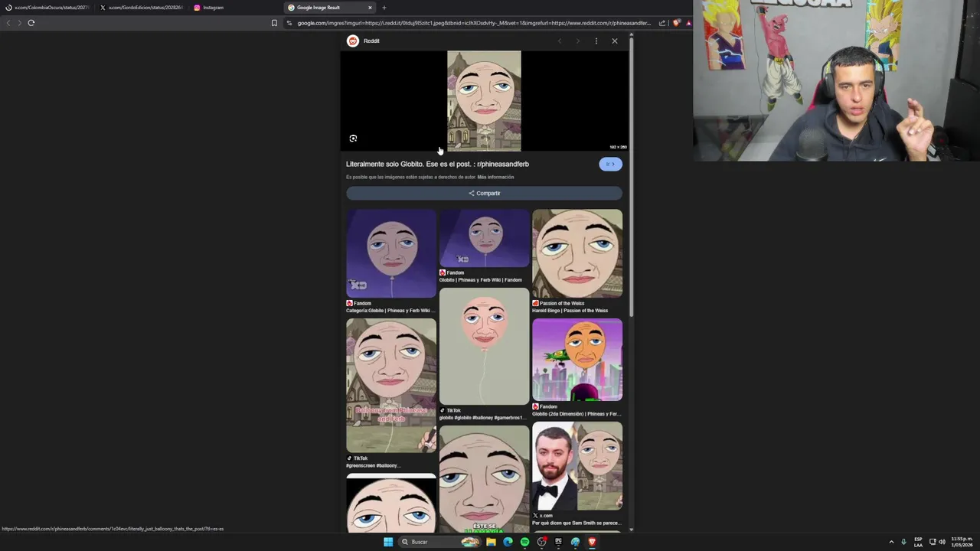This screenshot has height=551, width=980.
Task: Click the address bar URL field
Action: click(x=474, y=23)
